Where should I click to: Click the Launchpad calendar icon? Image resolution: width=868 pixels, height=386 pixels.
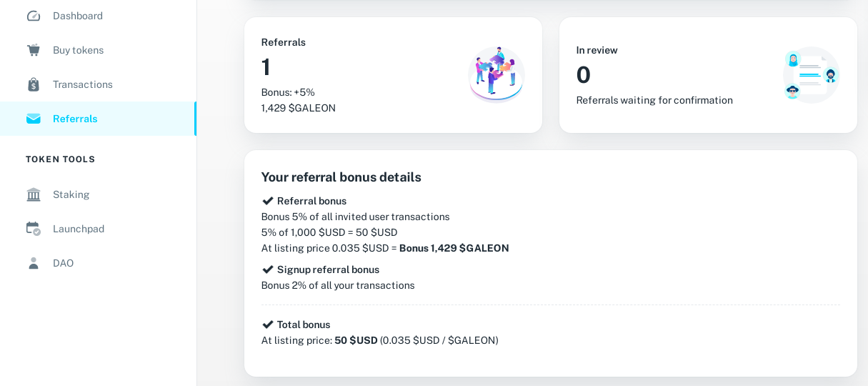(x=34, y=229)
